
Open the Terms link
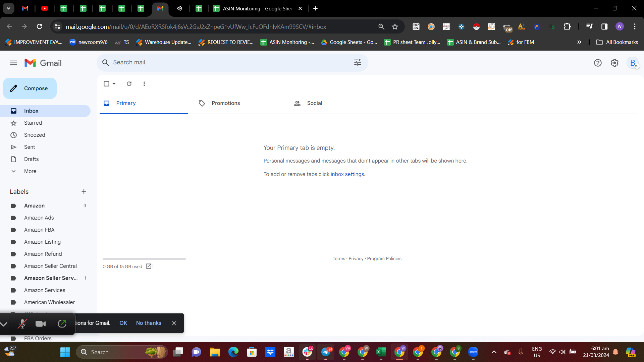point(339,259)
